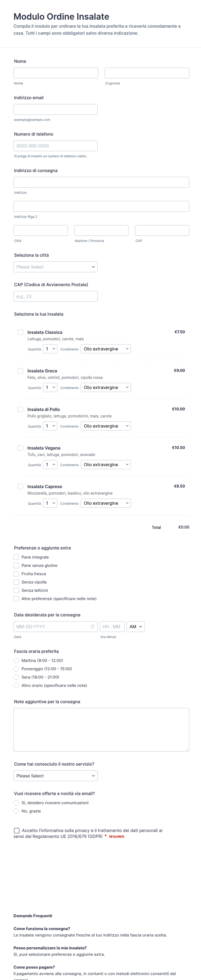Accept the GDPR privacy checkbox
Image resolution: width=201 pixels, height=980 pixels.
pyautogui.click(x=17, y=831)
